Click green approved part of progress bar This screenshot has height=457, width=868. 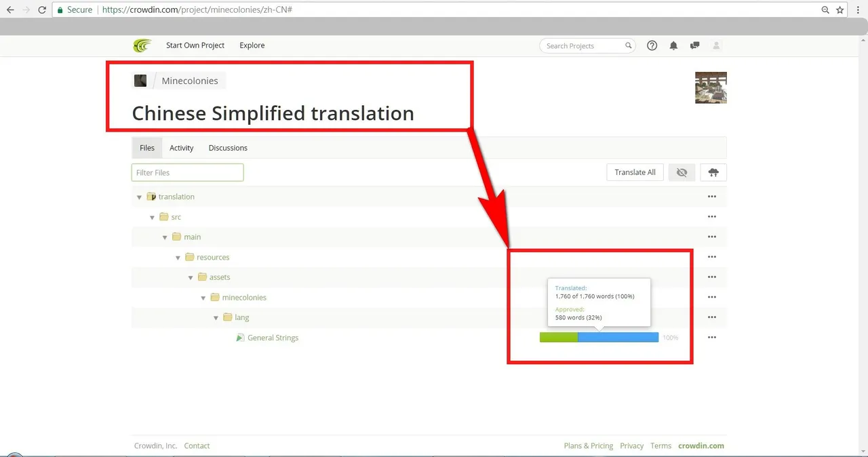(x=559, y=337)
